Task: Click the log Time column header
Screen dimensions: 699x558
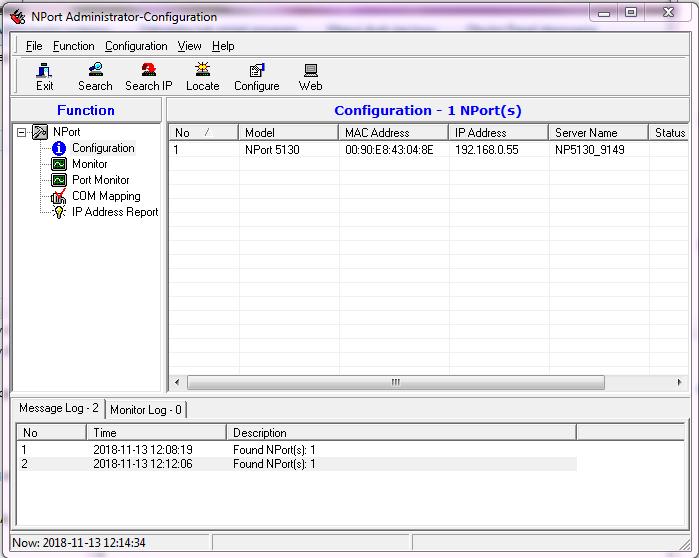Action: coord(156,433)
